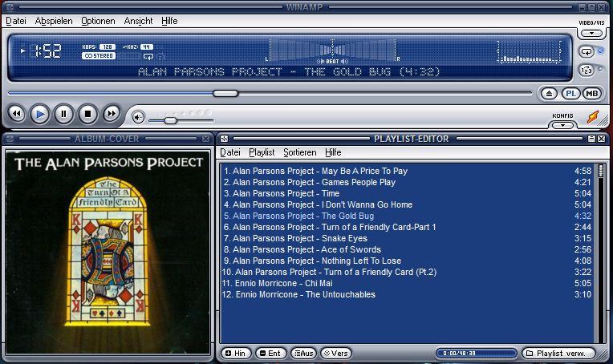Select track Games People Play
This screenshot has width=613, height=364.
[x=407, y=182]
